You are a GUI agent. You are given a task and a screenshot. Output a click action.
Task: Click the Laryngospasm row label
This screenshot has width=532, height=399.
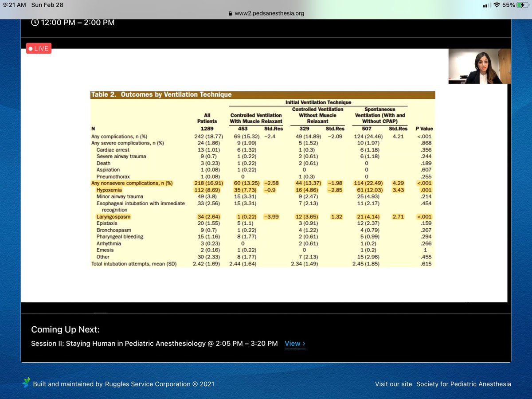113,217
